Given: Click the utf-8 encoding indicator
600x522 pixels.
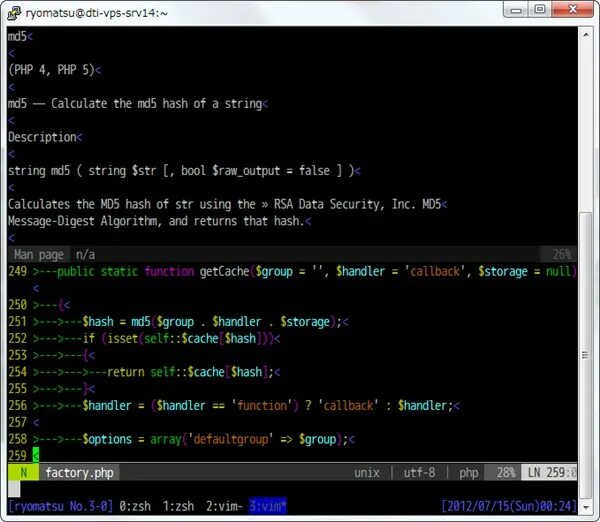Looking at the screenshot, I should [419, 473].
